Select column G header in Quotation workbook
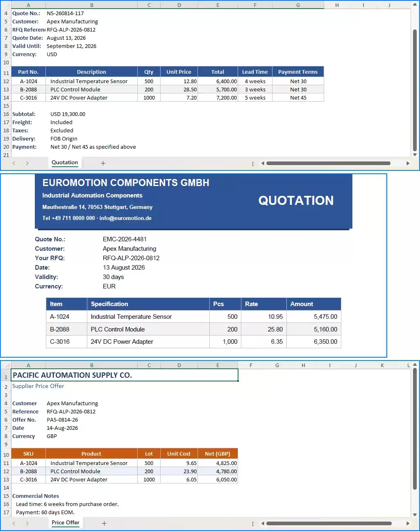 (x=298, y=5)
